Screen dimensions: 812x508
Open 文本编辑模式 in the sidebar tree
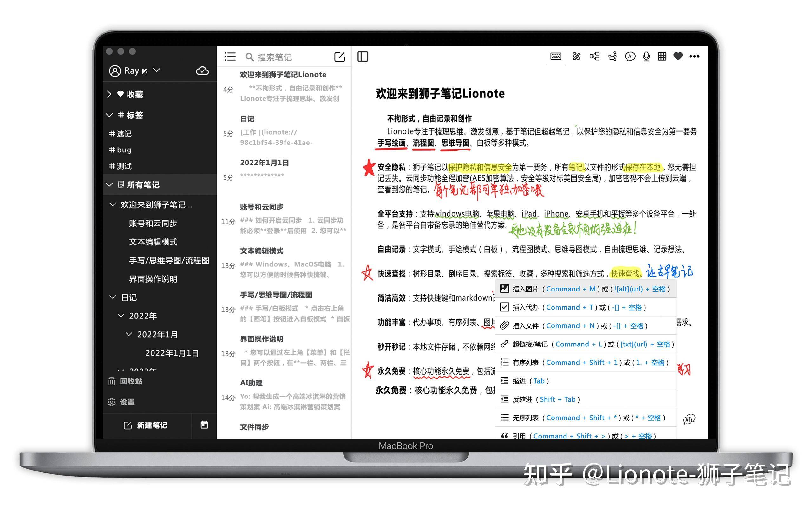pos(153,242)
